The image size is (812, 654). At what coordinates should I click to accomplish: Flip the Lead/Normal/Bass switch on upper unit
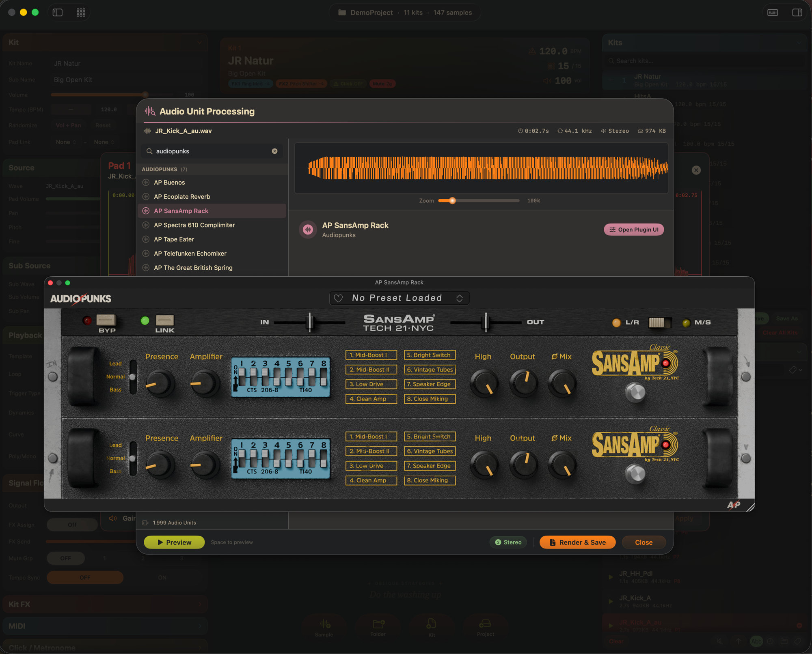[x=132, y=376]
